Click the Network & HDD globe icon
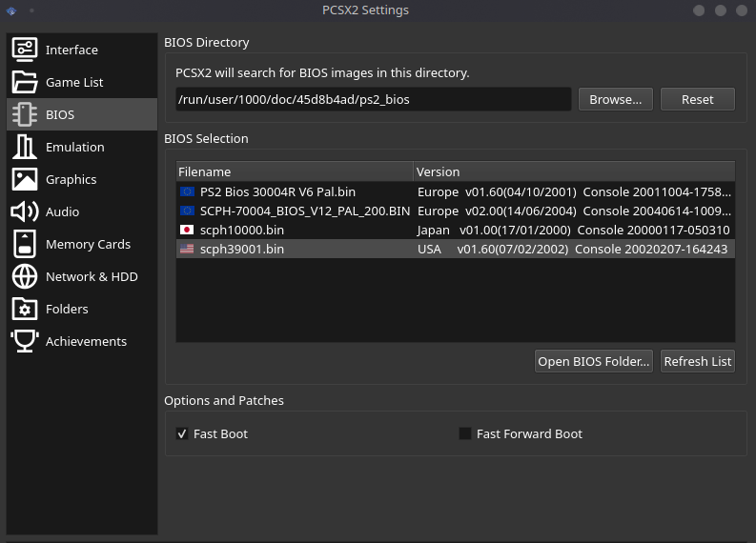This screenshot has width=756, height=543. point(25,276)
